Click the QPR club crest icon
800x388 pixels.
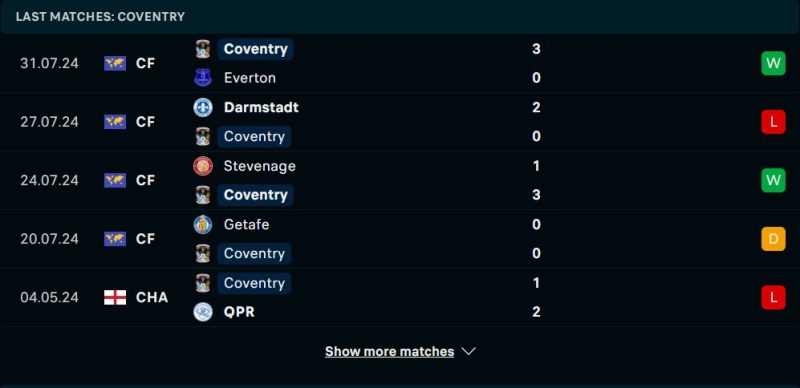[203, 312]
